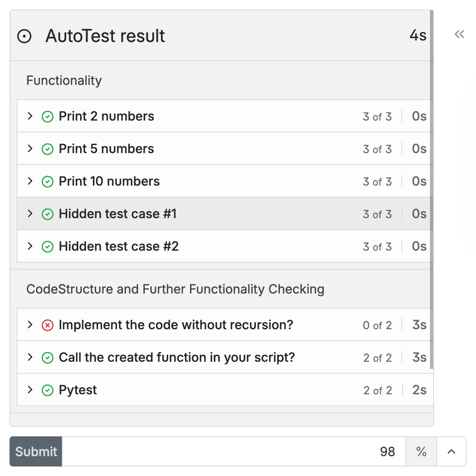
Task: Click green check icon for Hidden test case #1
Action: (x=48, y=214)
